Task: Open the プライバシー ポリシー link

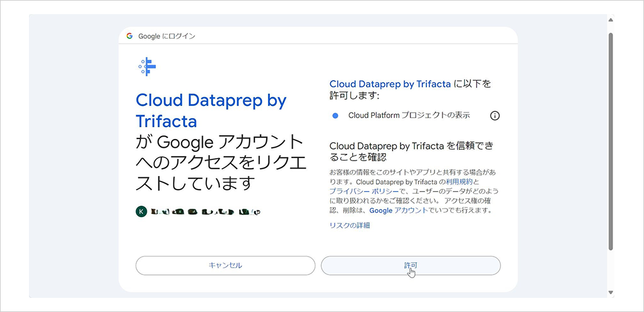Action: [x=364, y=191]
